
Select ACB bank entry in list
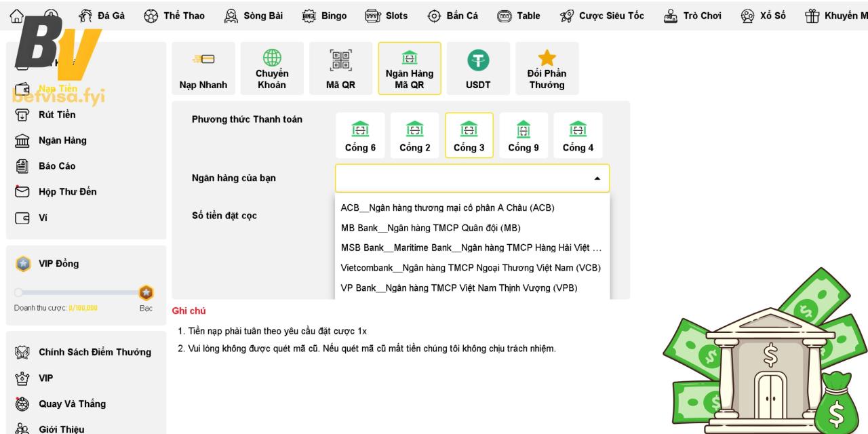coord(448,208)
